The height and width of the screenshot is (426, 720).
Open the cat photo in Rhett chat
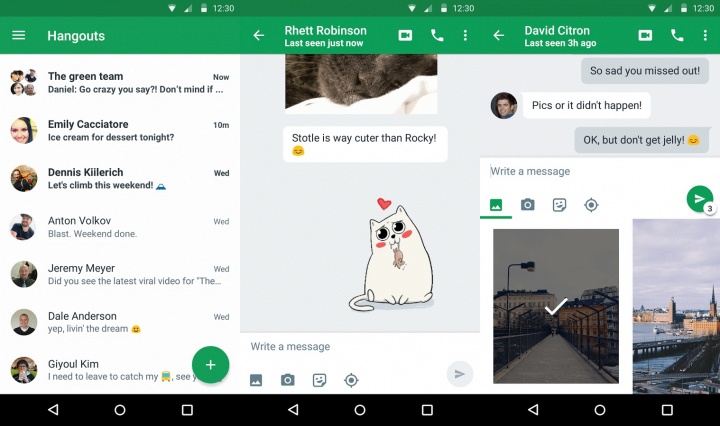pyautogui.click(x=361, y=84)
